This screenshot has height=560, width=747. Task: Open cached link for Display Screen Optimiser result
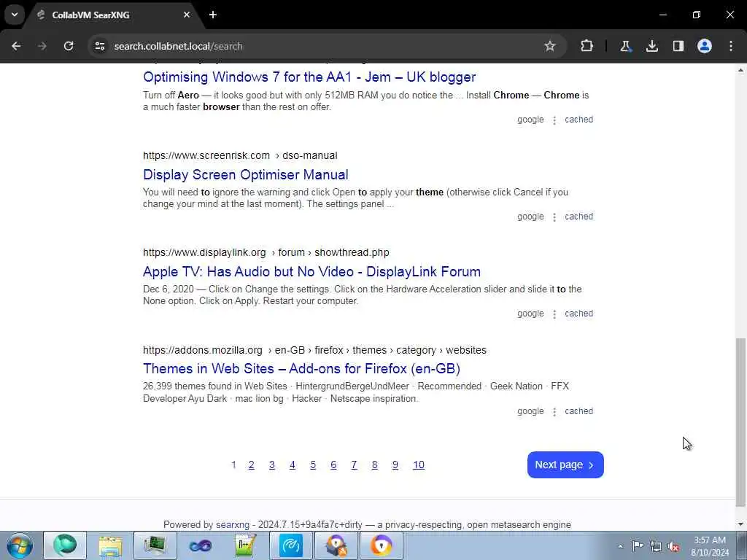click(578, 217)
